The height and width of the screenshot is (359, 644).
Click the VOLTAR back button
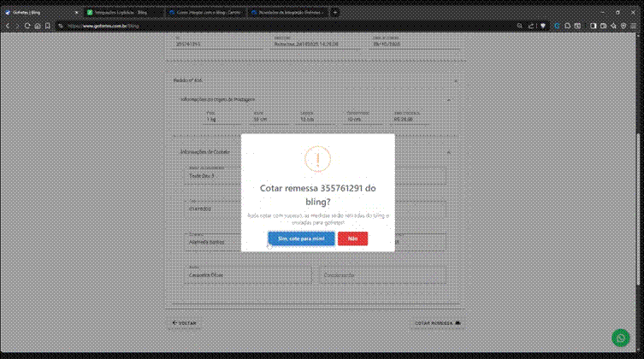[x=185, y=323]
